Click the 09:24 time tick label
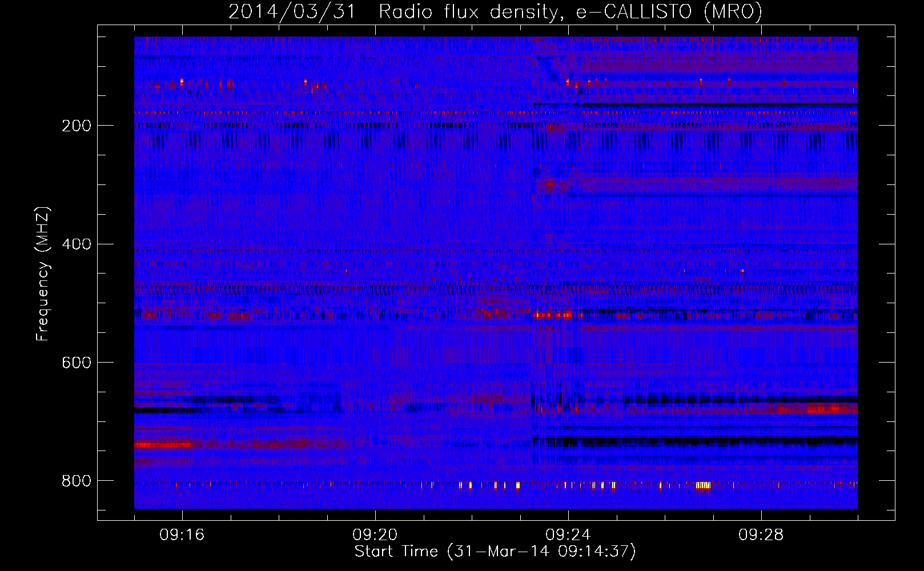The width and height of the screenshot is (924, 571). [x=568, y=534]
